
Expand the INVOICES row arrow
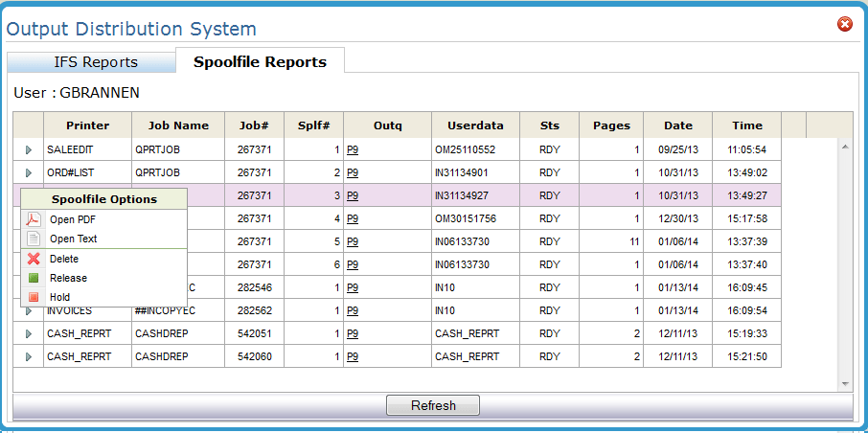tap(29, 310)
